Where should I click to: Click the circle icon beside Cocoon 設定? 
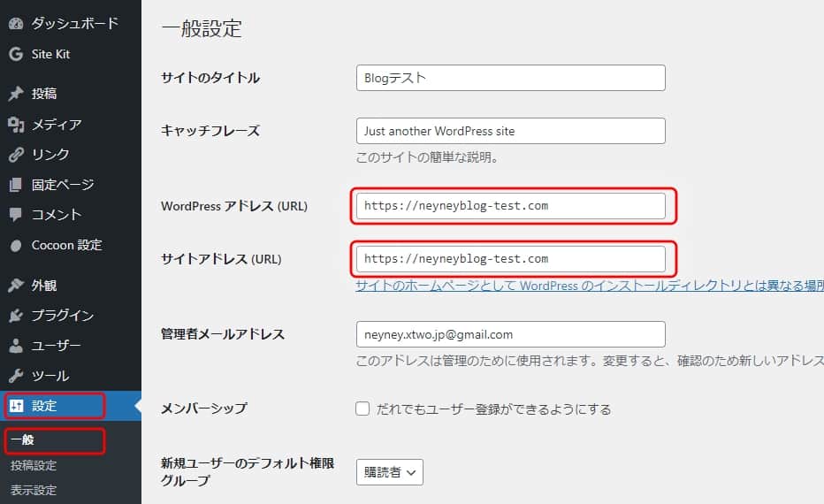pyautogui.click(x=16, y=246)
